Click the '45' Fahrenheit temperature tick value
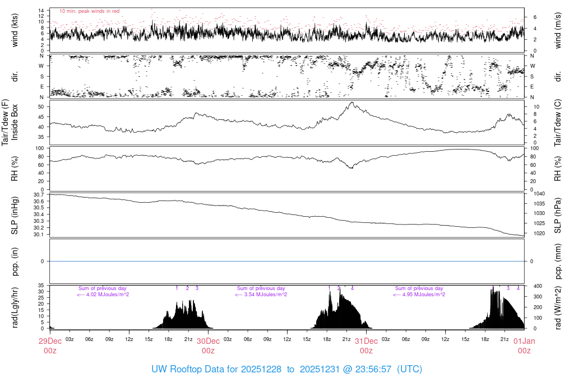Image resolution: width=574 pixels, height=392 pixels. 41,117
